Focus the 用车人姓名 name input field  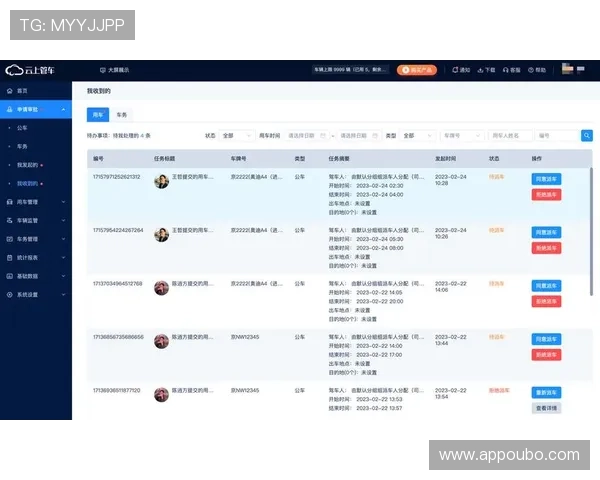[510, 136]
